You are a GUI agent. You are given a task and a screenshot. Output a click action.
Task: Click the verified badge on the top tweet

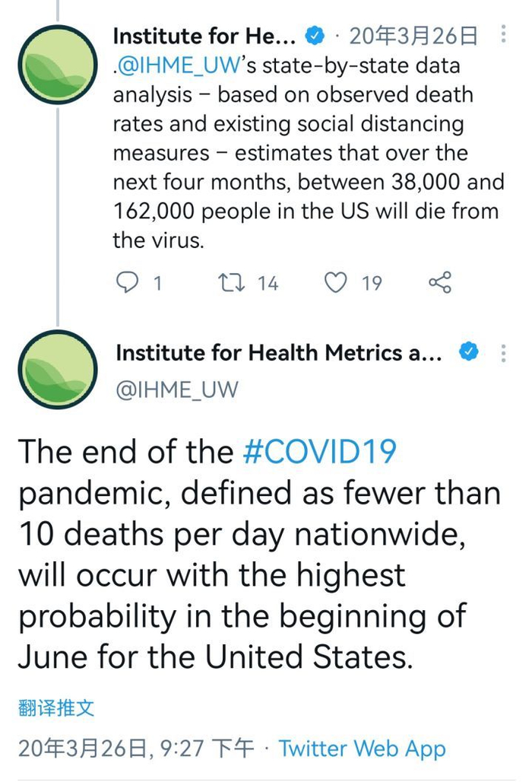click(315, 35)
